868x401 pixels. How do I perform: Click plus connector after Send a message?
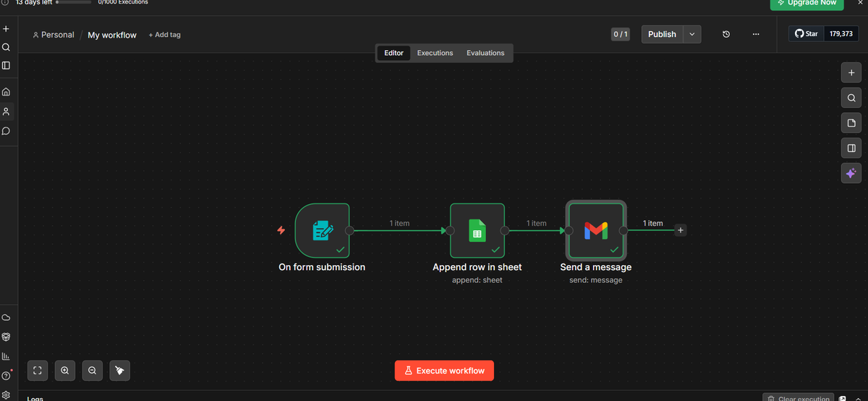(681, 230)
